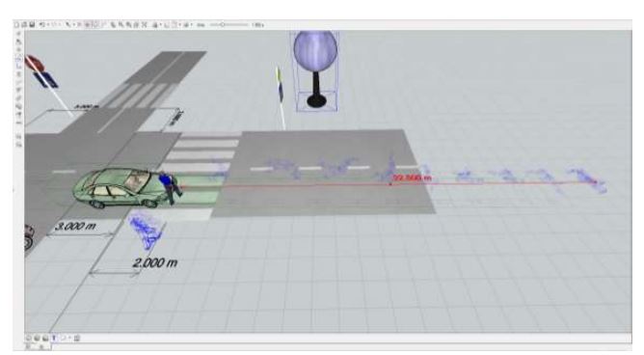This screenshot has width=644, height=355.
Task: Click the 2.000 m dimension label
Action: pos(155,262)
